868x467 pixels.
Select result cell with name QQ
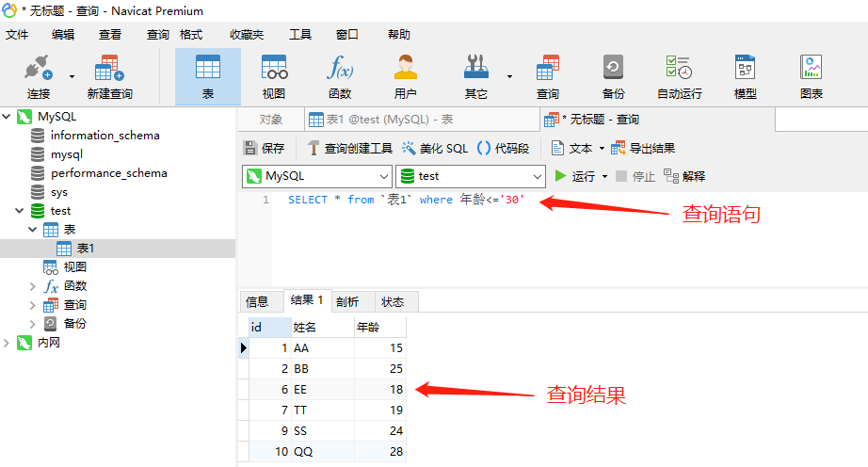323,452
